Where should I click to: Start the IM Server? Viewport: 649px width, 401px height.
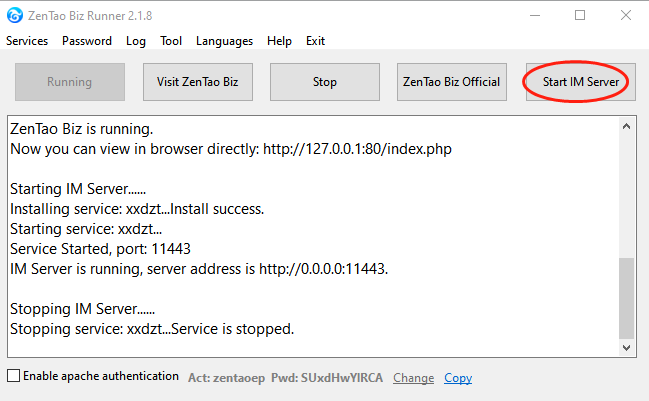tap(580, 82)
